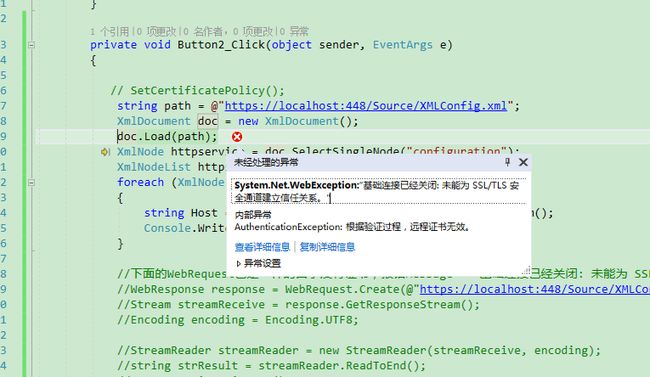Screen dimensions: 650x377
Task: Click the Console.Write call
Action: pos(185,228)
